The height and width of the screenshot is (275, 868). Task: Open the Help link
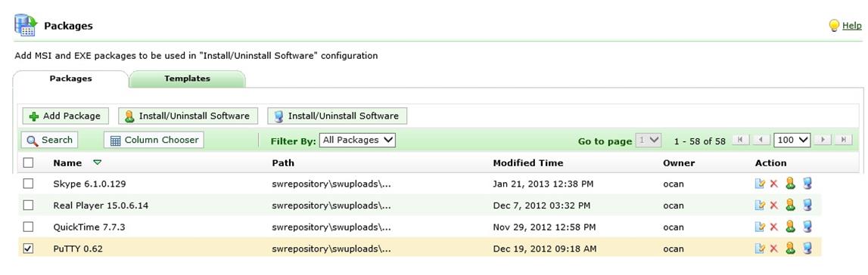pos(851,26)
